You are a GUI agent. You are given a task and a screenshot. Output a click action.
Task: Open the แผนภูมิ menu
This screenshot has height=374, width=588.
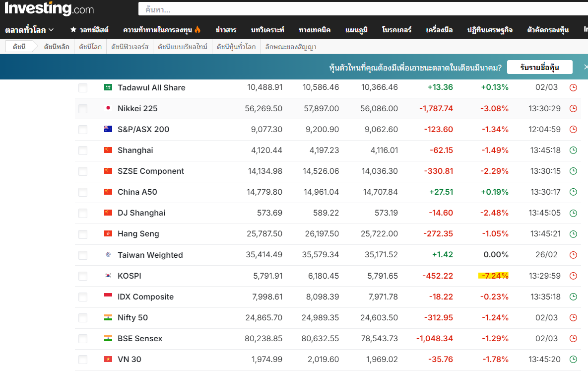point(356,30)
